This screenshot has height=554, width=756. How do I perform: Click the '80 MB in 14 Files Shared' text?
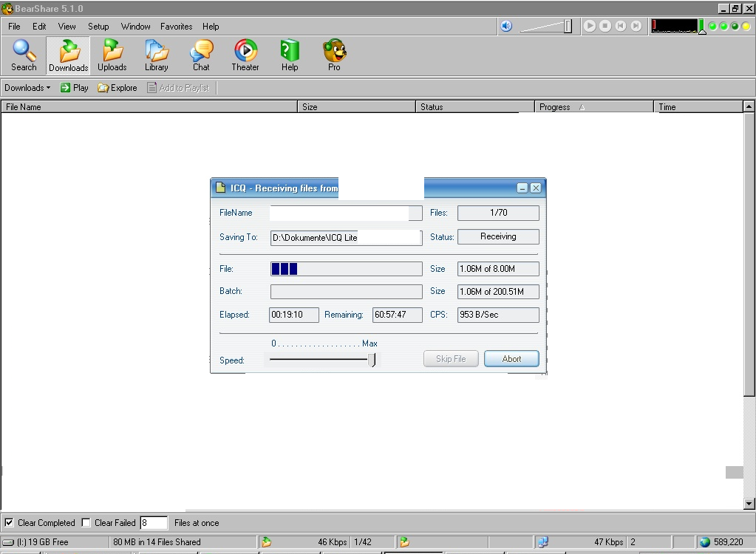tap(157, 542)
